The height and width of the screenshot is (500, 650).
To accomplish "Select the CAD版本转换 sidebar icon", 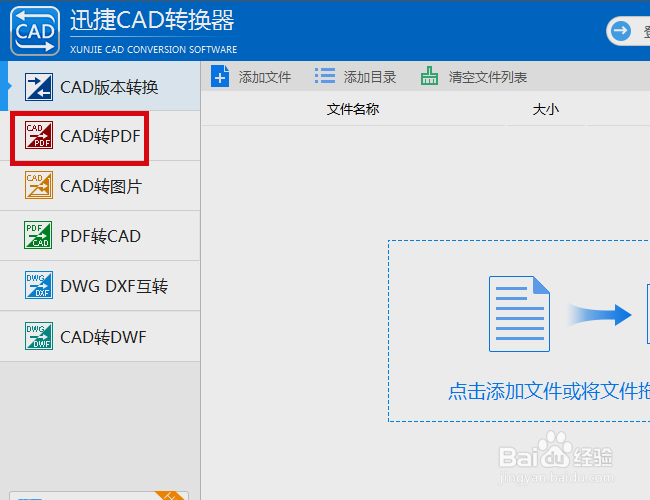I will tap(39, 87).
